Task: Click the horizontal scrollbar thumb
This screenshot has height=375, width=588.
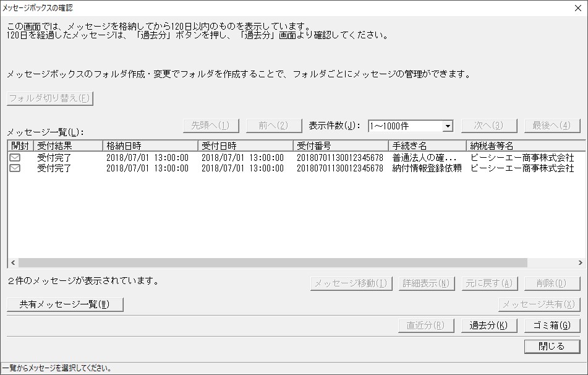Action: coord(273,263)
